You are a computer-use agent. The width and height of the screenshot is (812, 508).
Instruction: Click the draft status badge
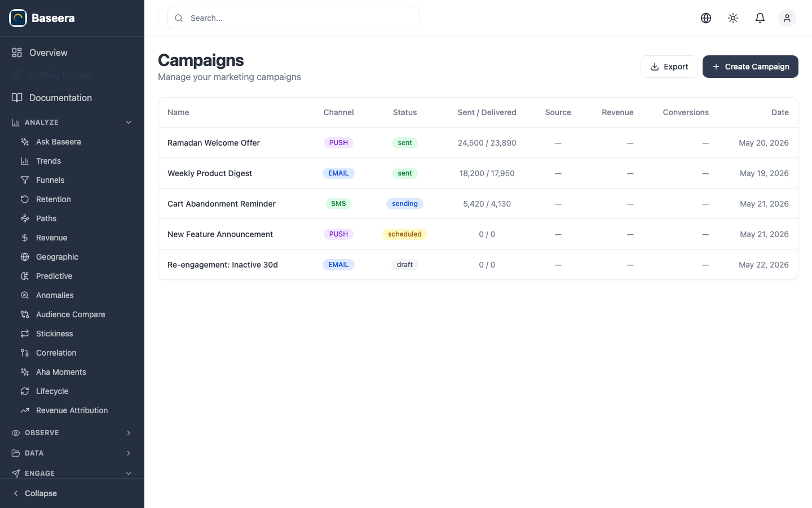[405, 265]
